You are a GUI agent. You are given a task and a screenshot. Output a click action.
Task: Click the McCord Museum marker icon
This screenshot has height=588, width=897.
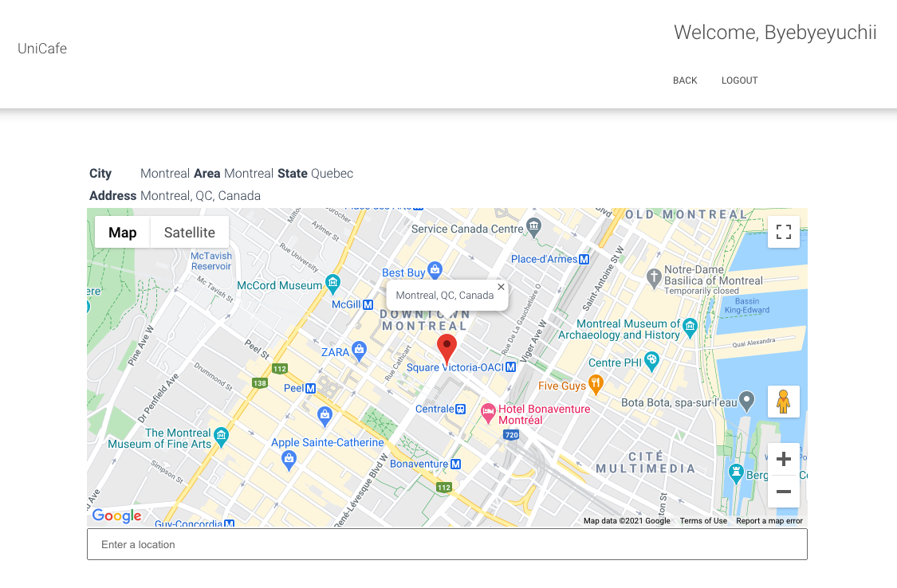tap(333, 284)
